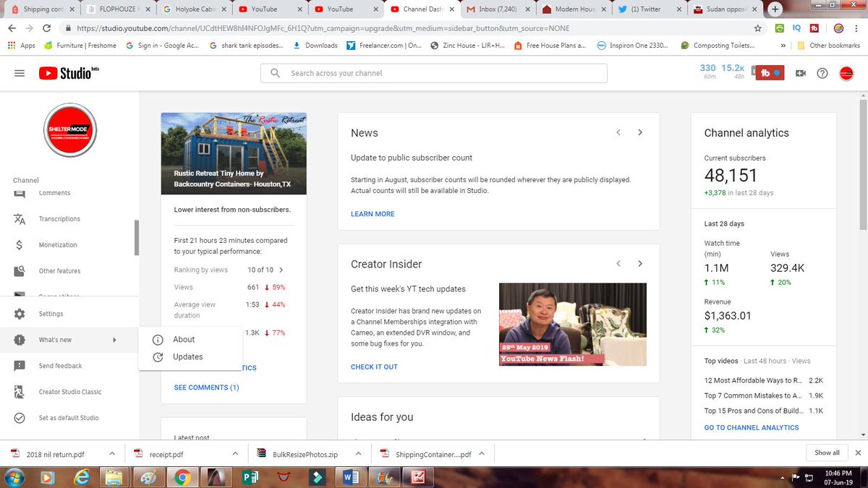Click the red TubeBuddy button in Studio header
The image size is (868, 488).
pyautogui.click(x=769, y=73)
